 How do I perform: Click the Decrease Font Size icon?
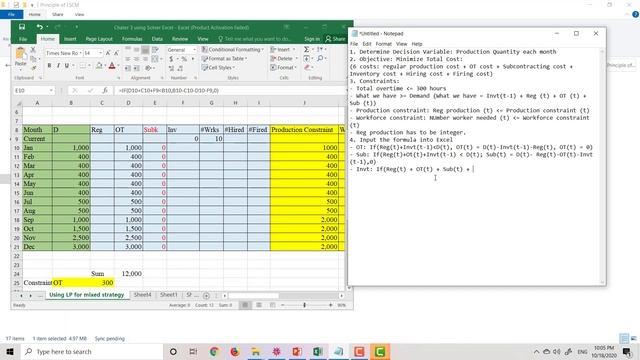click(x=116, y=53)
